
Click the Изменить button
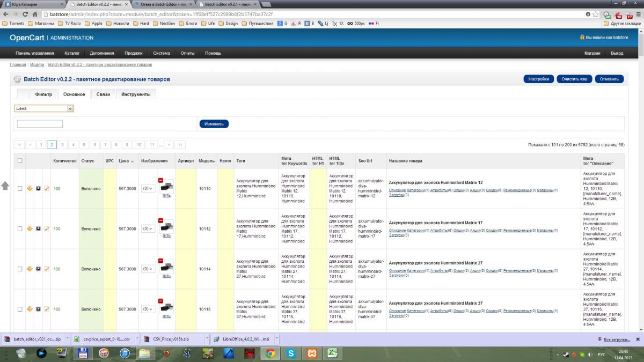click(x=214, y=124)
